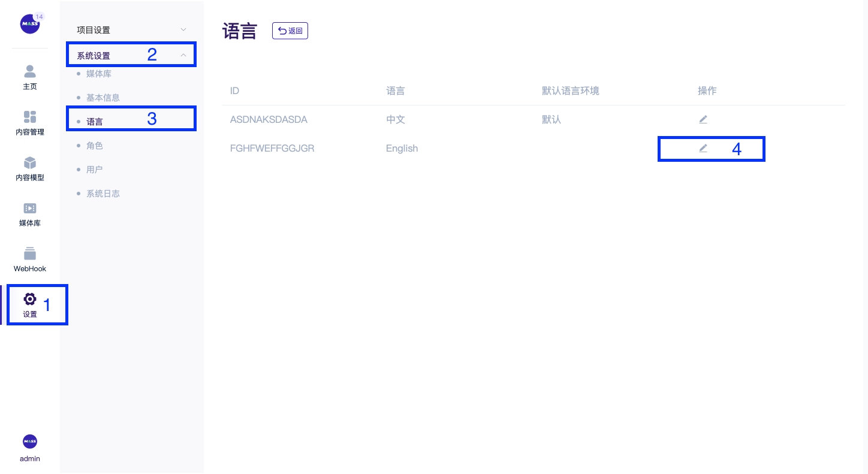The image size is (868, 474).
Task: Edit the 中文 language row pencil icon
Action: pos(703,119)
